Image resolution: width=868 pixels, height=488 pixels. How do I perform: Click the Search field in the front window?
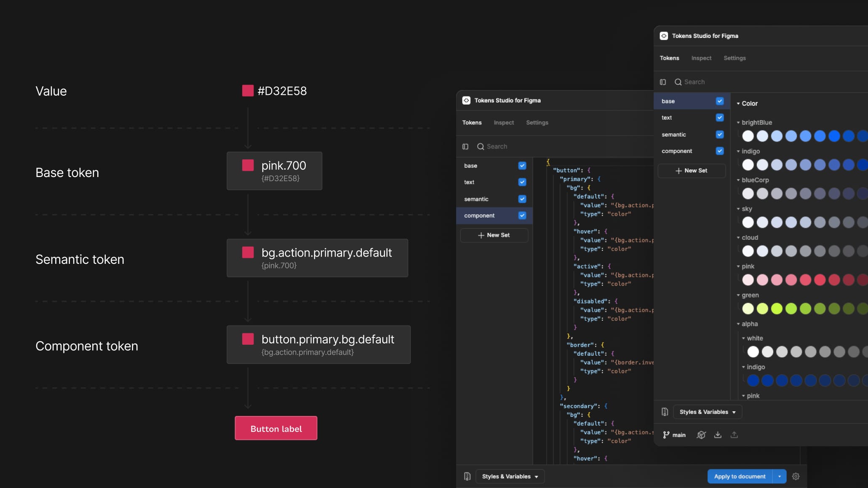771,82
